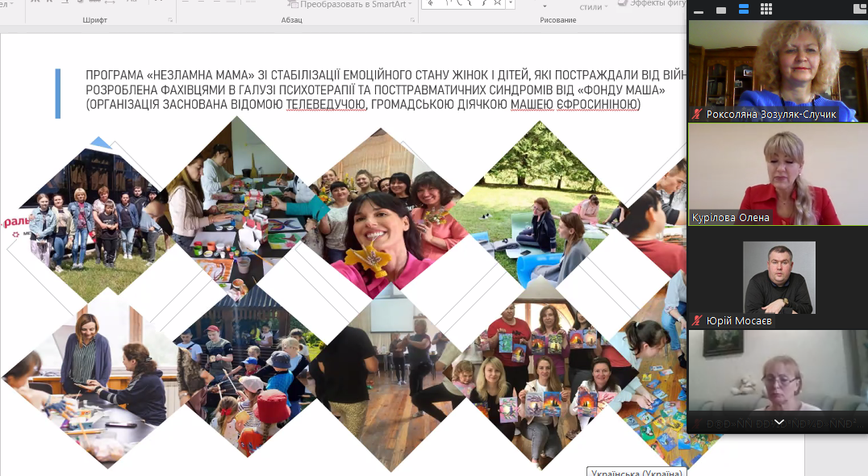Click the exit minimized view icon in Zoom panel
This screenshot has height=476, width=868.
point(859,10)
